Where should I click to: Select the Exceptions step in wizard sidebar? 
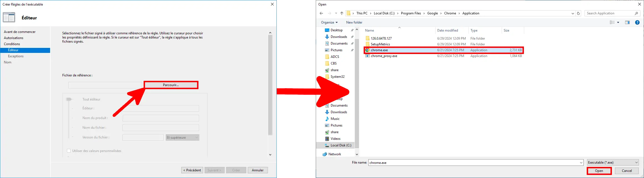click(x=16, y=56)
